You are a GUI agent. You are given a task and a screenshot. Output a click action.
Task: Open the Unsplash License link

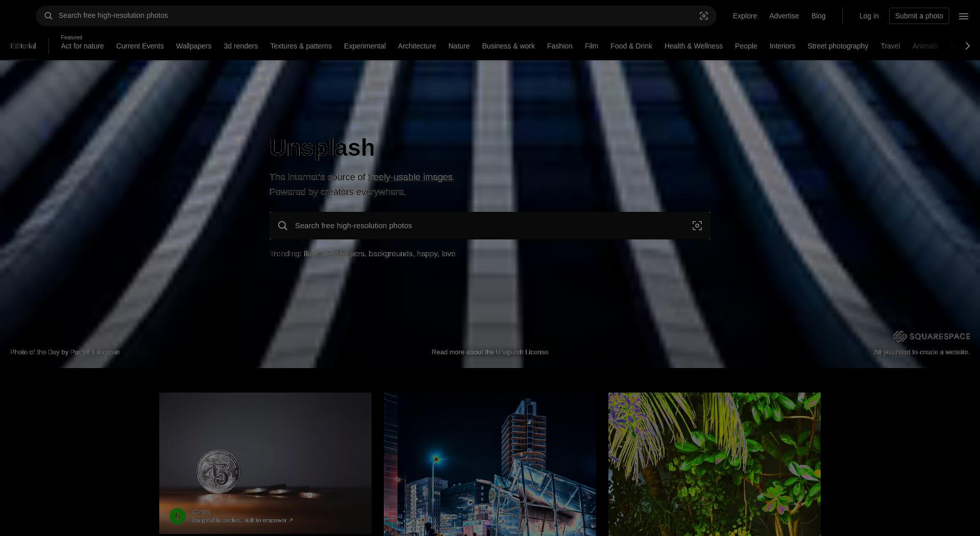522,352
